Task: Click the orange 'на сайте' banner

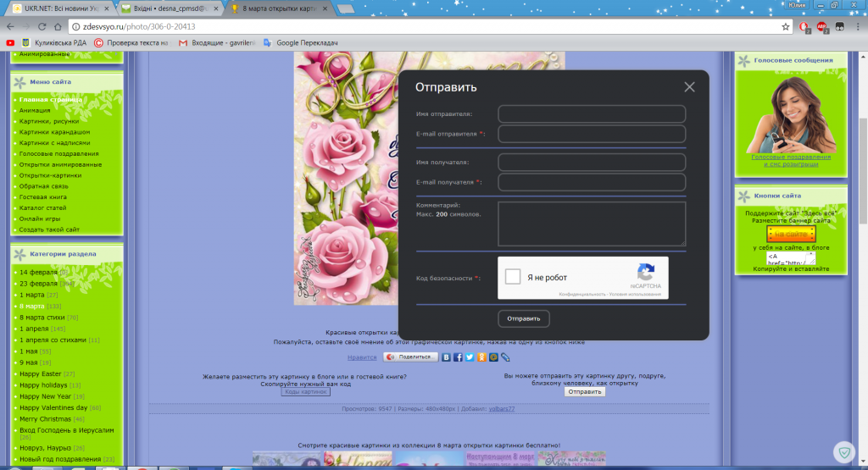Action: coord(791,234)
